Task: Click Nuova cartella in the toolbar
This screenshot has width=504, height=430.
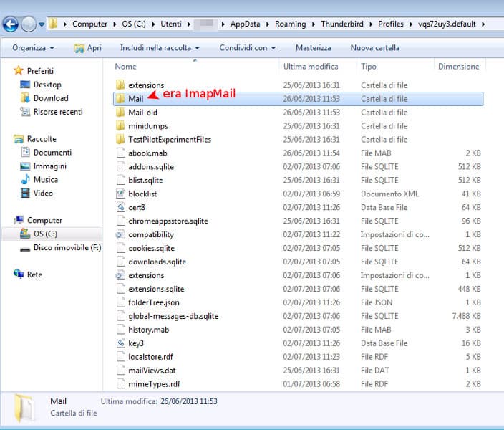Action: (x=375, y=48)
